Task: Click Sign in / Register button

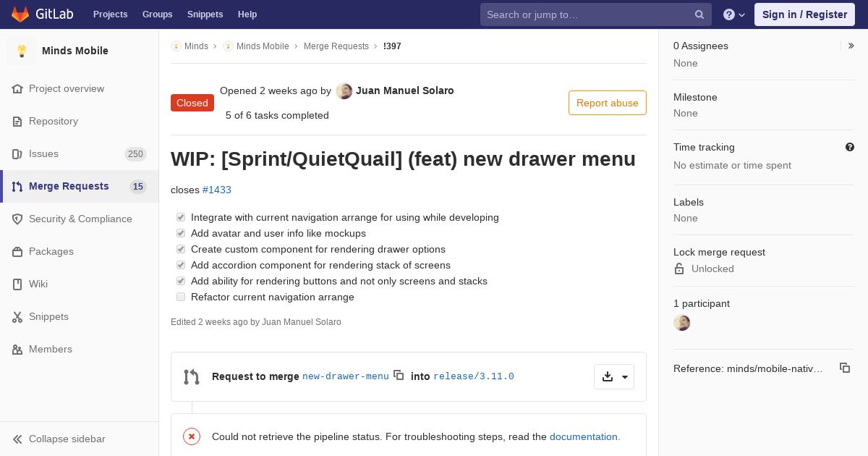Action: (804, 14)
